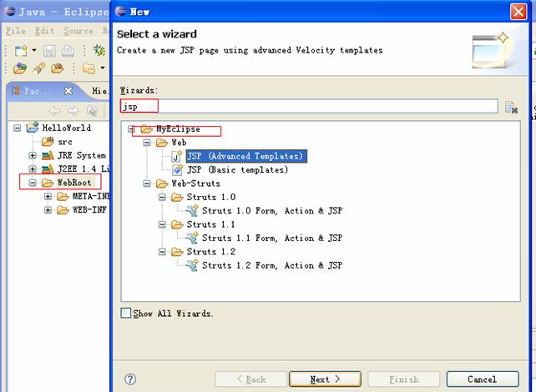Switch to the Hierarchy tab
The height and width of the screenshot is (392, 536).
coord(100,91)
